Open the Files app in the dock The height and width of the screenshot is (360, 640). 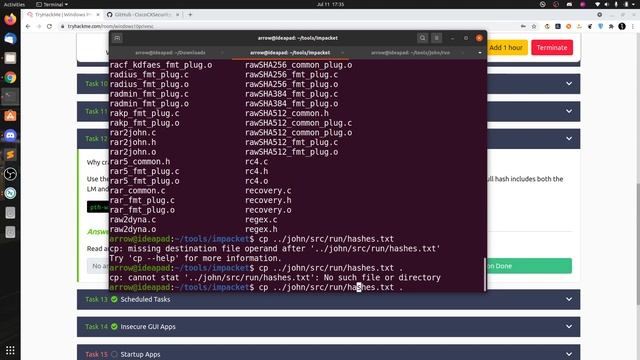click(x=10, y=58)
